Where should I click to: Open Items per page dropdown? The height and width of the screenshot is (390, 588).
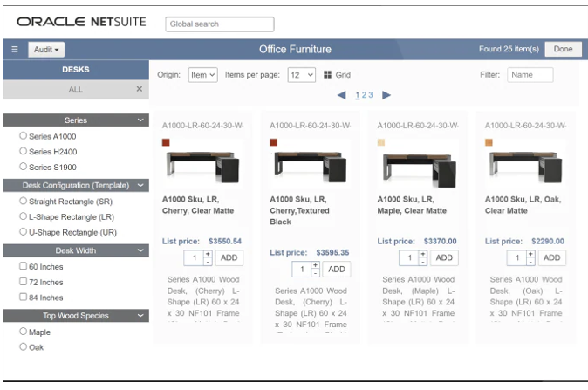click(x=301, y=75)
